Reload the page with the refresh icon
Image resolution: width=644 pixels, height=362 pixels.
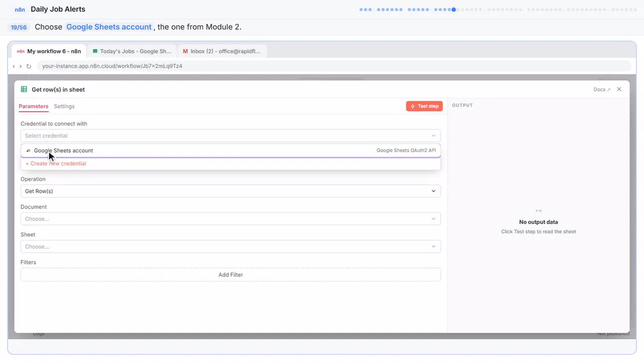point(29,66)
